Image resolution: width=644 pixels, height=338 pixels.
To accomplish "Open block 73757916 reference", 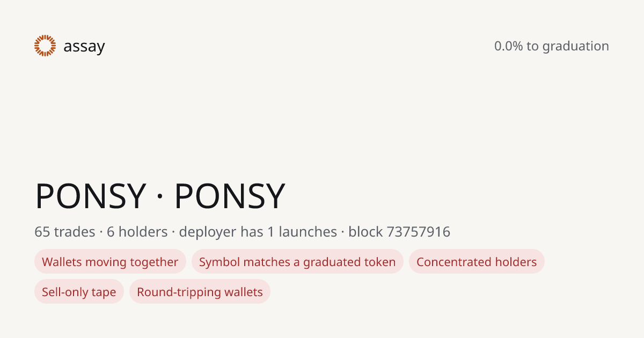I will (399, 232).
